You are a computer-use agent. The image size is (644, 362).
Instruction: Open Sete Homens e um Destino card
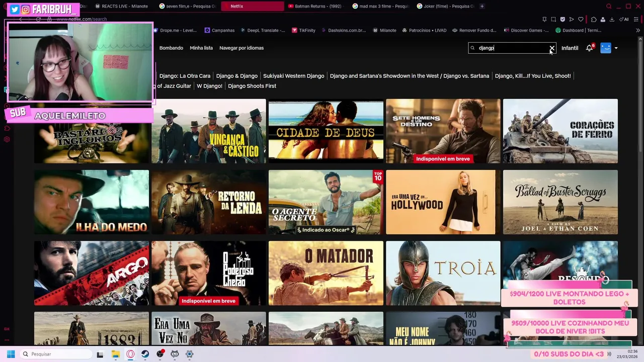pos(443,131)
